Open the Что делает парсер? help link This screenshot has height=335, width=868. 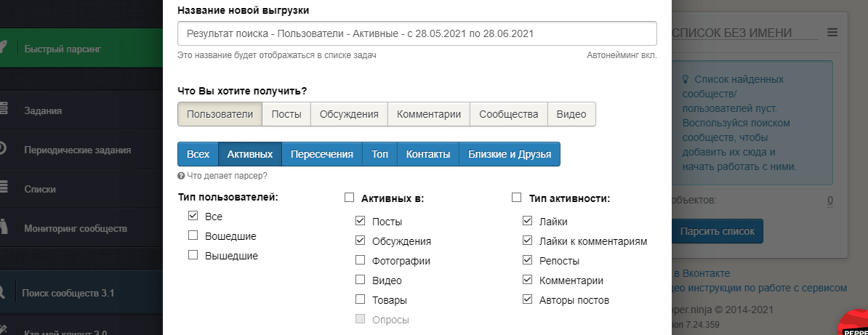226,176
